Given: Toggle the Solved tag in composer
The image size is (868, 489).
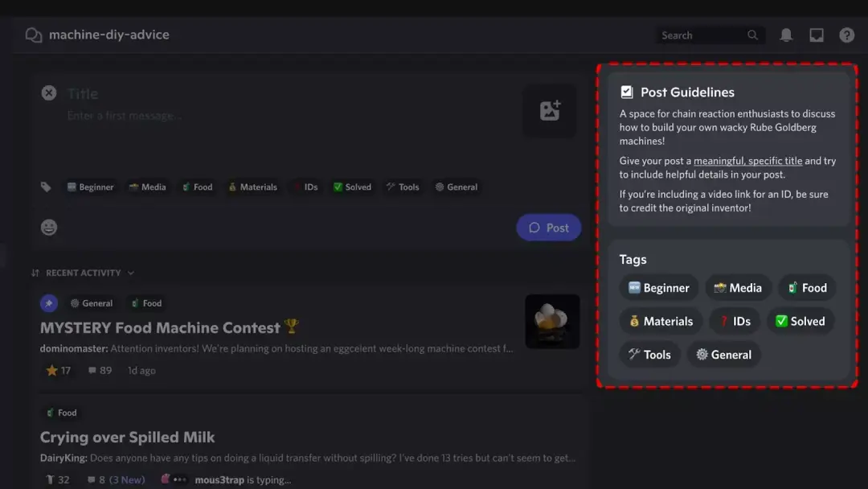Looking at the screenshot, I should tap(352, 187).
